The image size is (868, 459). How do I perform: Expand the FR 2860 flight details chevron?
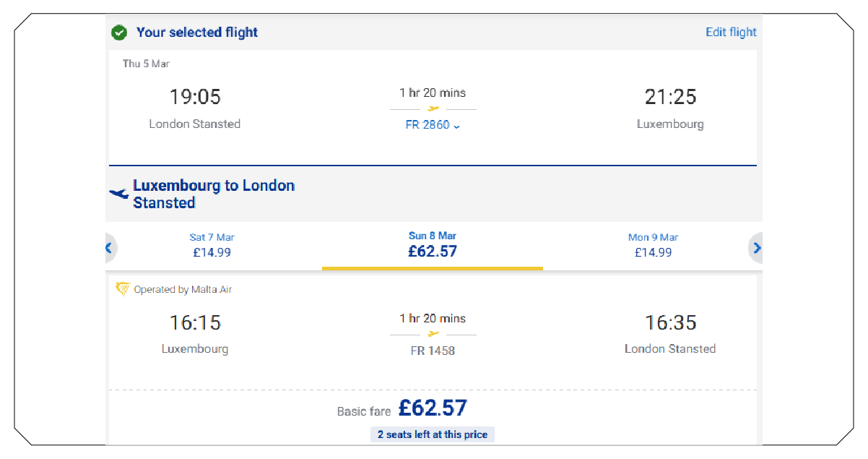point(456,125)
